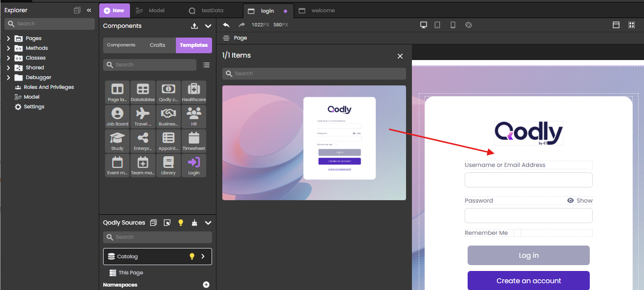This screenshot has width=644, height=290.
Task: Toggle the dashed grid outline icon
Action: tap(632, 25)
